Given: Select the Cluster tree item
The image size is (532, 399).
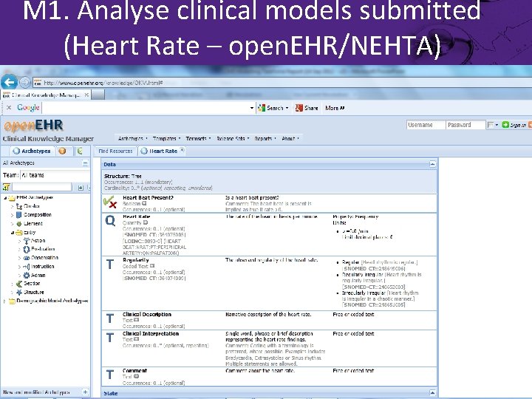Looking at the screenshot, I should click(x=31, y=206).
